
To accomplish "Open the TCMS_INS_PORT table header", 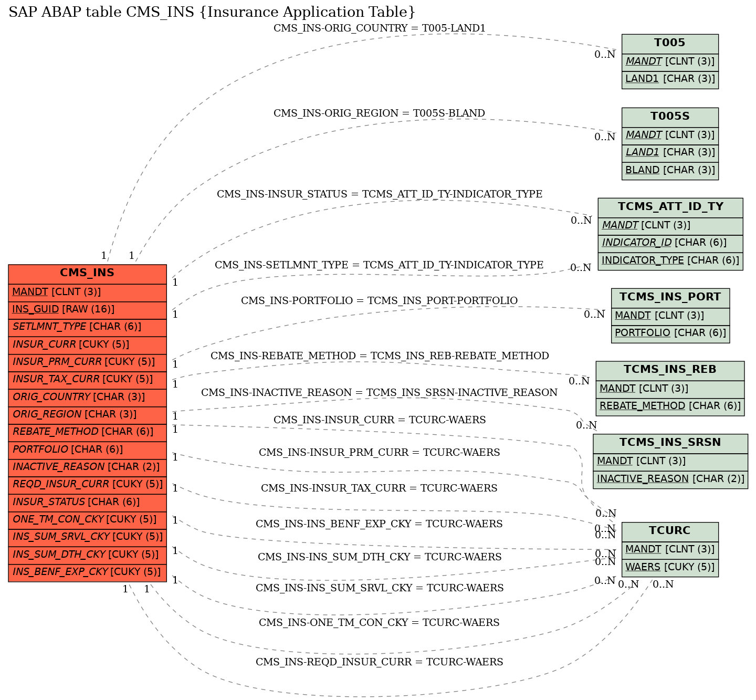I will 670,298.
